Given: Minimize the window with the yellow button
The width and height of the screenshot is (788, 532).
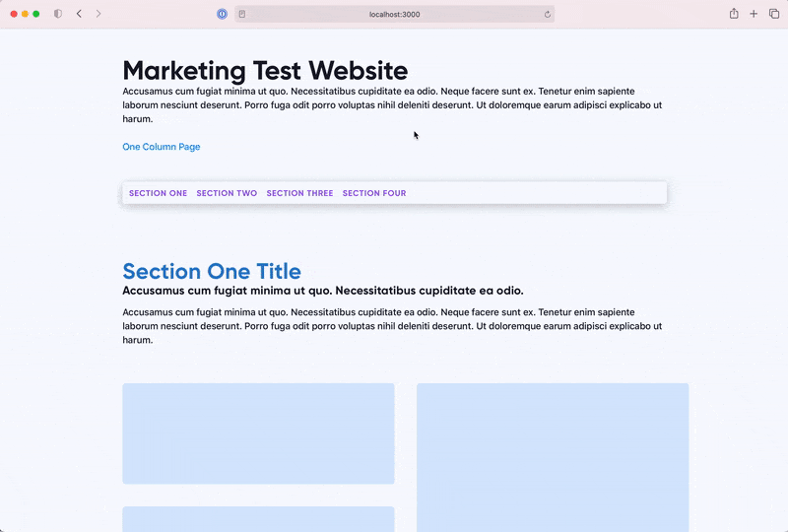Looking at the screenshot, I should [x=26, y=14].
